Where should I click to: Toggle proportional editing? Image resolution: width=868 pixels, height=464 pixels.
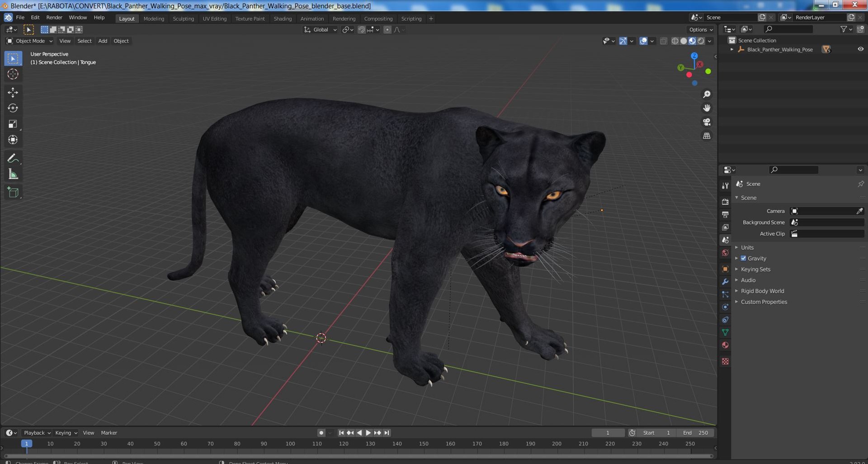pyautogui.click(x=387, y=30)
